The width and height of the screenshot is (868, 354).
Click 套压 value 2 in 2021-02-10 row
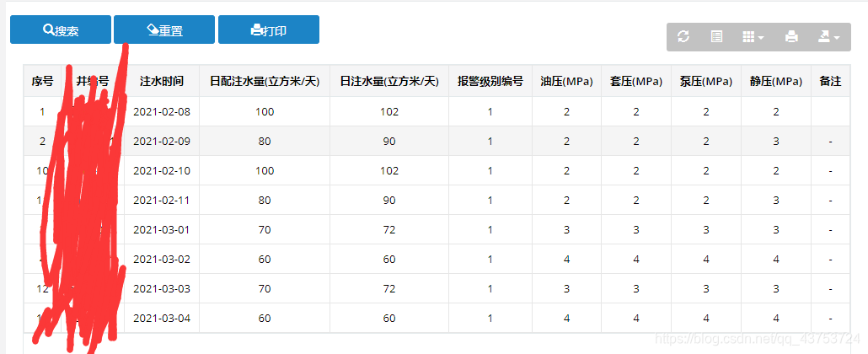[x=636, y=170]
